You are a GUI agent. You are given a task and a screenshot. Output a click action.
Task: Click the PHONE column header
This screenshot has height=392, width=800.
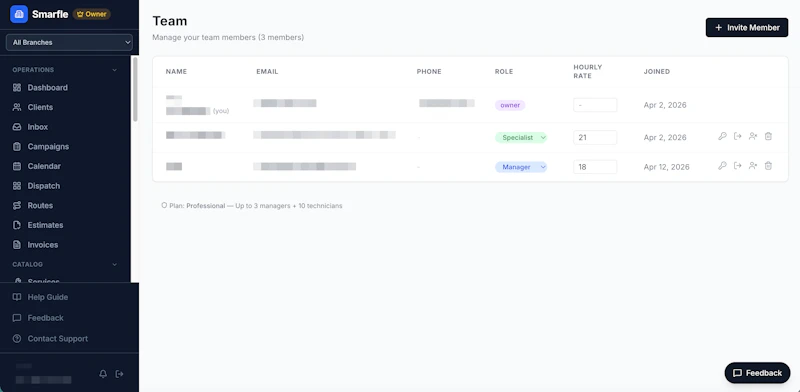pyautogui.click(x=429, y=71)
